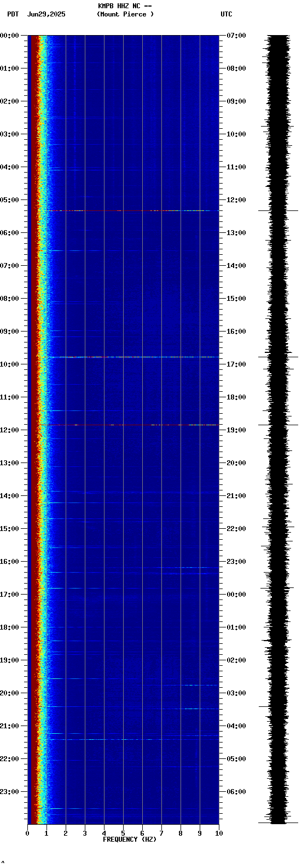Click the white broadband streak just before 10:00

pyautogui.click(x=133, y=357)
